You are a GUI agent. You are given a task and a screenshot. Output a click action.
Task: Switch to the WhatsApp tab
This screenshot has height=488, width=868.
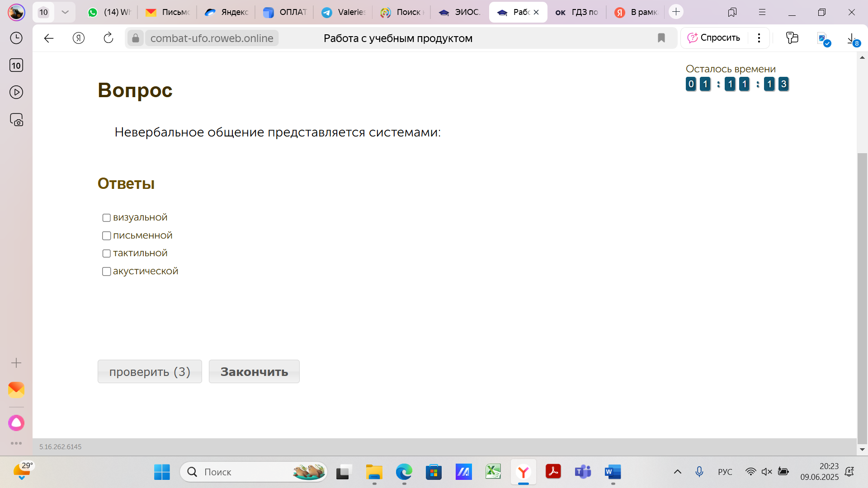109,12
